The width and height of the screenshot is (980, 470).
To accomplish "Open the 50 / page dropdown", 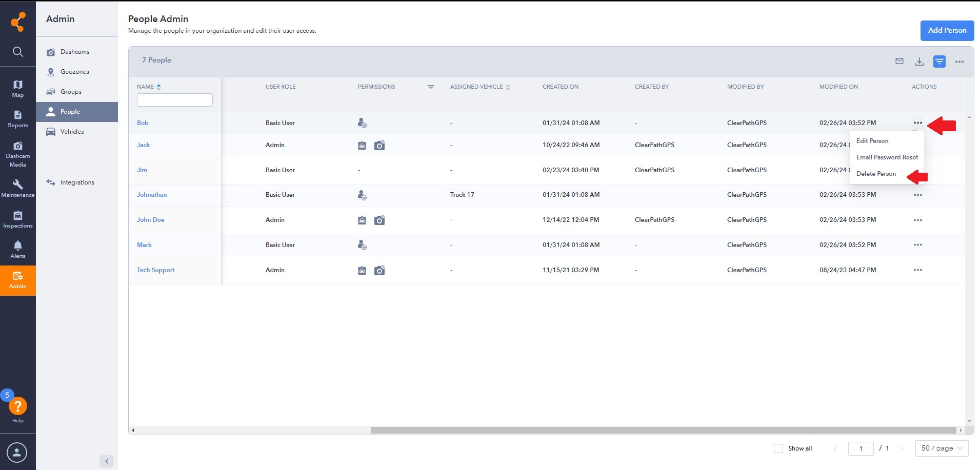I will coord(942,448).
